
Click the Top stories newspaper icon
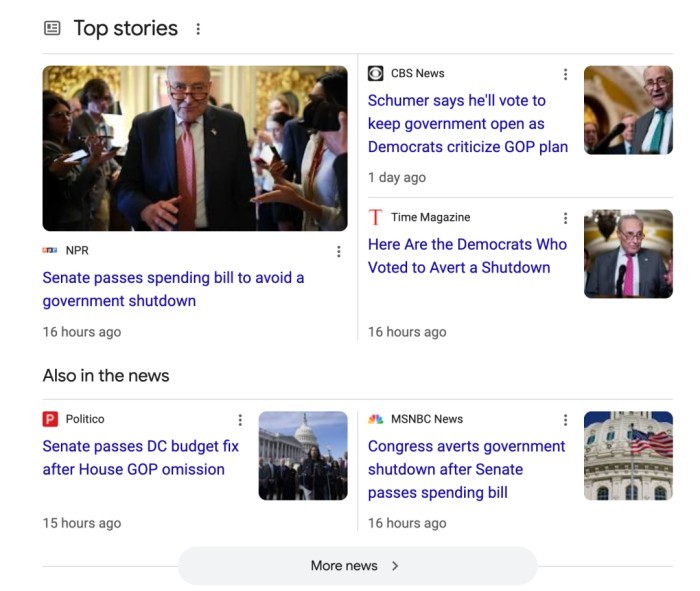click(x=52, y=28)
